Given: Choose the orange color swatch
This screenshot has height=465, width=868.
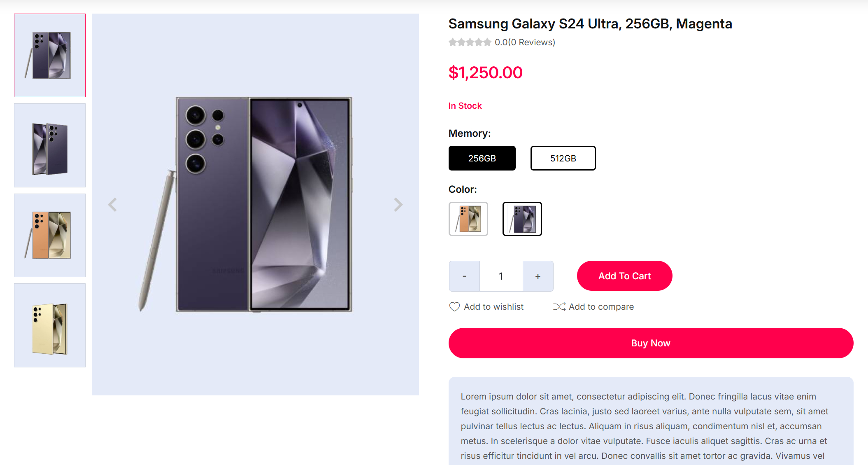Looking at the screenshot, I should [x=468, y=219].
